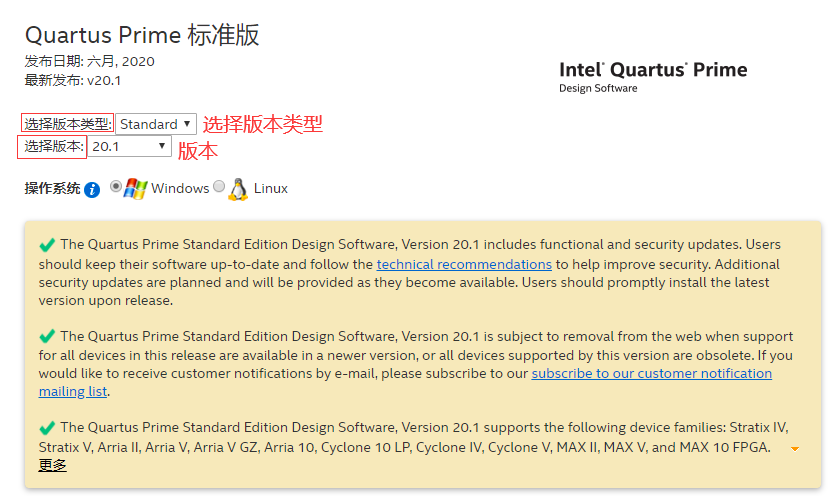The height and width of the screenshot is (496, 833).
Task: Select the Linux radio button
Action: pyautogui.click(x=219, y=186)
